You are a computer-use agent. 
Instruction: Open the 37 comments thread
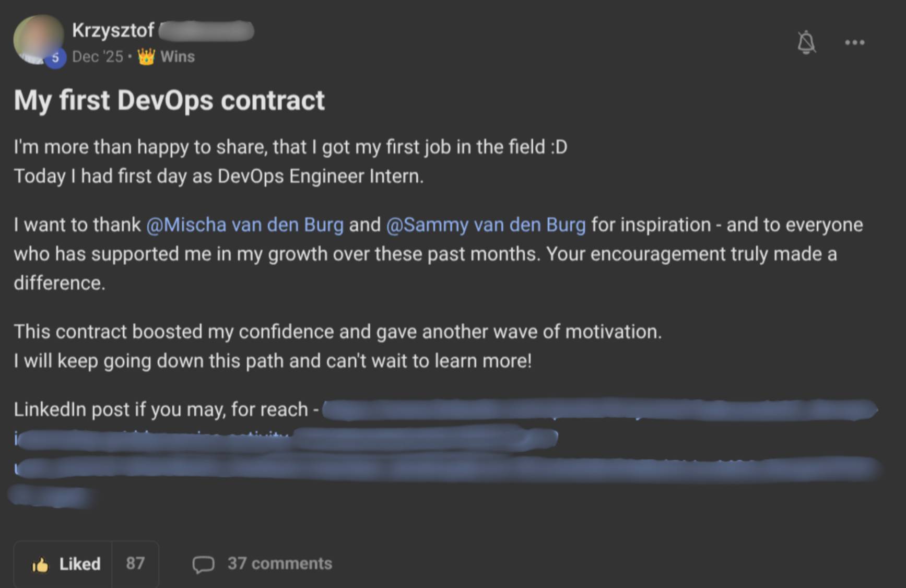tap(279, 563)
